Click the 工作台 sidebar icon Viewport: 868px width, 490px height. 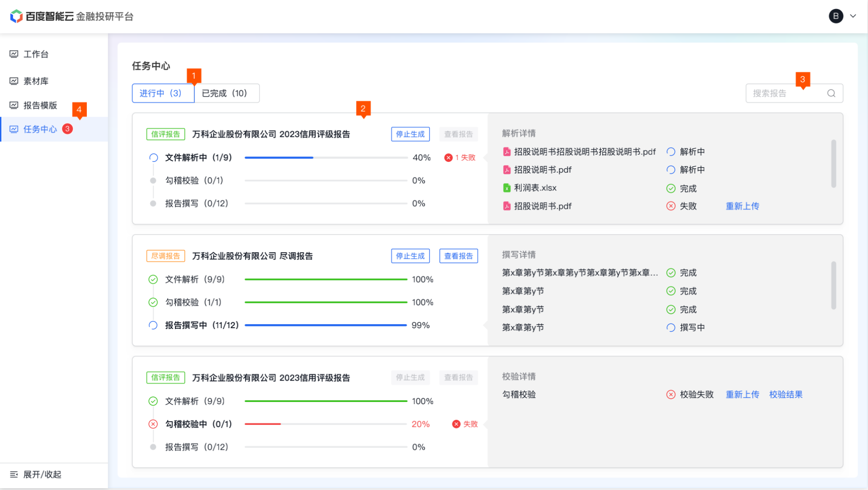pyautogui.click(x=14, y=54)
